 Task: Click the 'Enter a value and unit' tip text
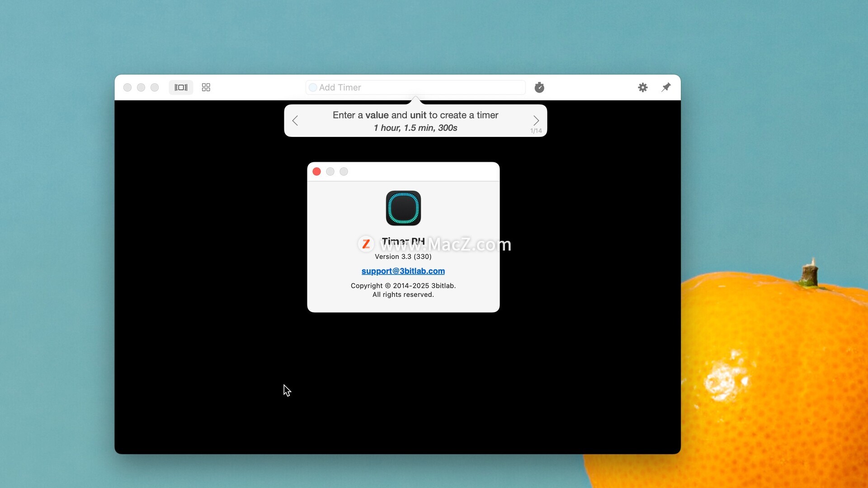point(415,115)
